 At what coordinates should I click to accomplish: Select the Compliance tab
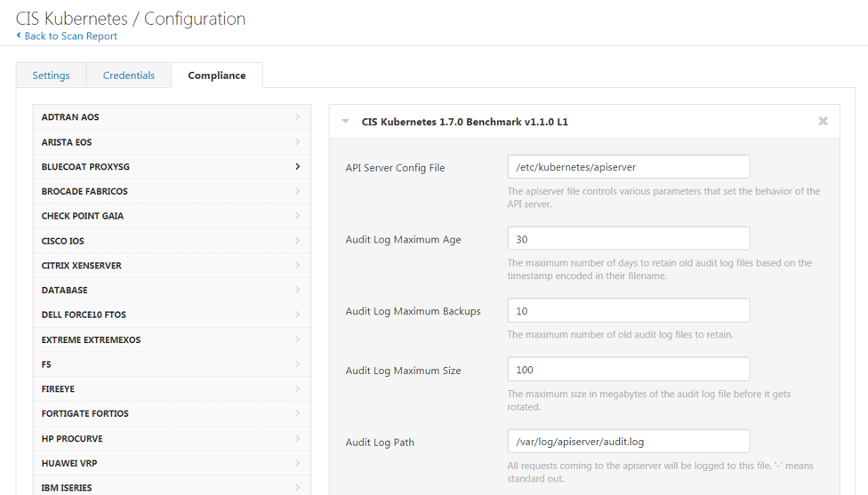pos(217,76)
